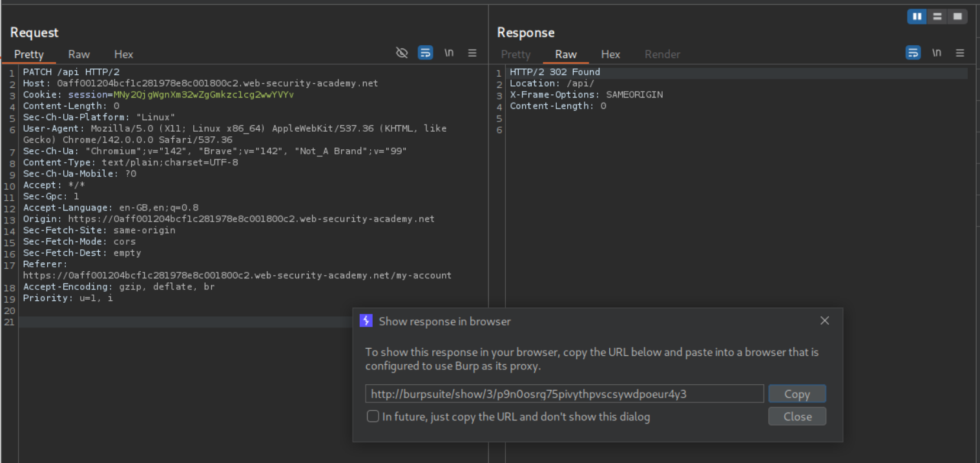This screenshot has height=463, width=980.
Task: Click the Burp lightning icon in dialog title
Action: pos(366,321)
